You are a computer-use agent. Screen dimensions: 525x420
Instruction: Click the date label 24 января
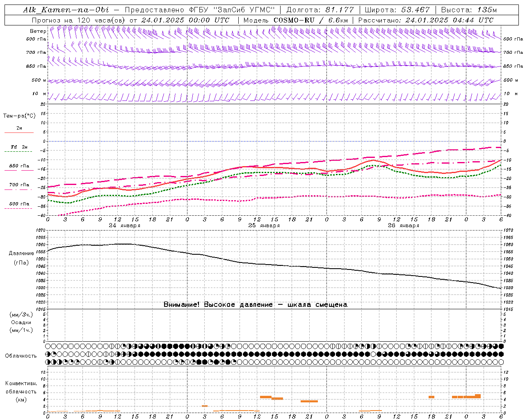(125, 226)
